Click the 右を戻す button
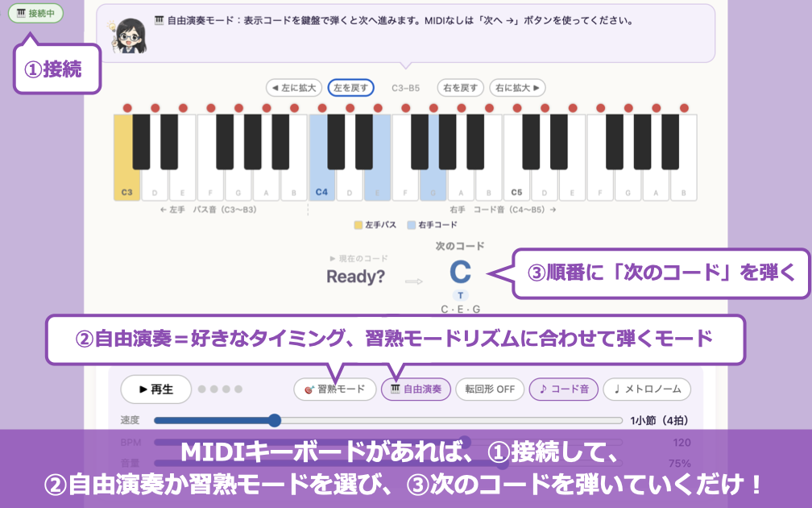Image resolution: width=812 pixels, height=508 pixels. (x=461, y=88)
